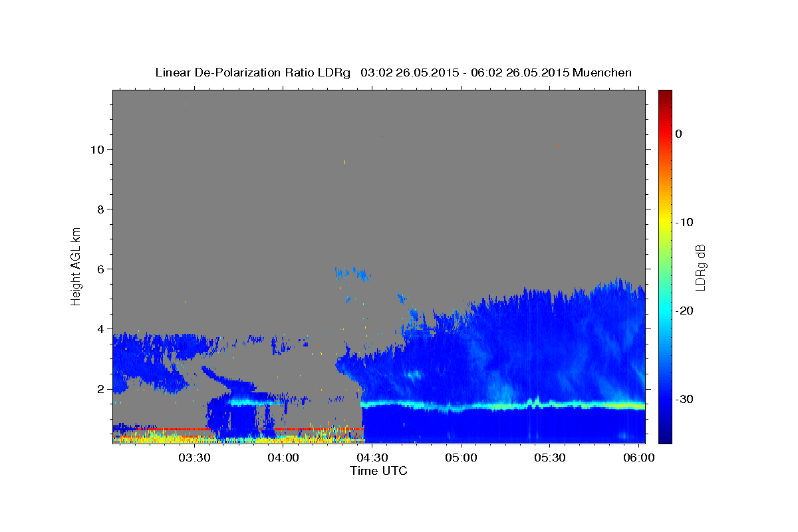Screen dimensions: 798x532
Task: Click the height axis label 6
Action: 100,269
